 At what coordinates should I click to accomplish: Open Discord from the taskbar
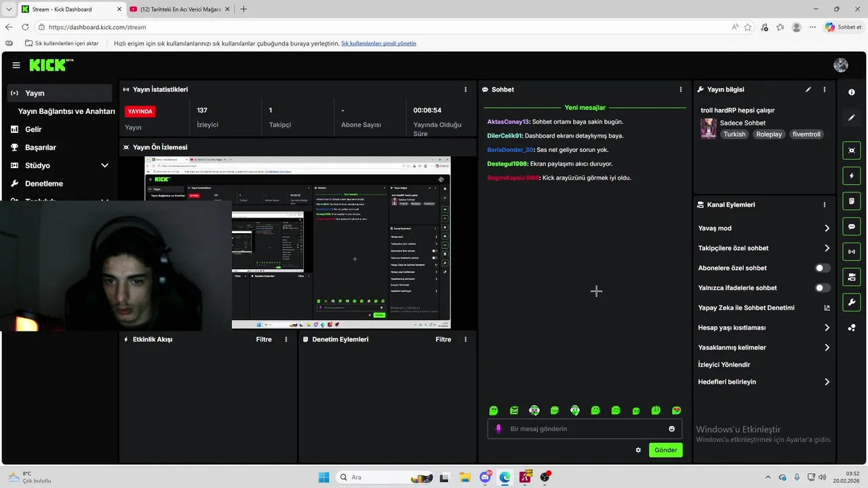[x=485, y=477]
